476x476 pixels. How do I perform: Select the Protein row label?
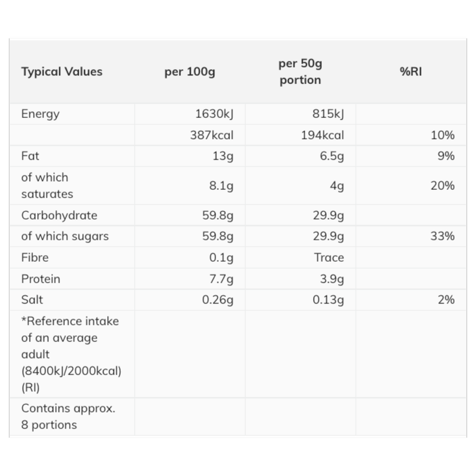point(40,278)
